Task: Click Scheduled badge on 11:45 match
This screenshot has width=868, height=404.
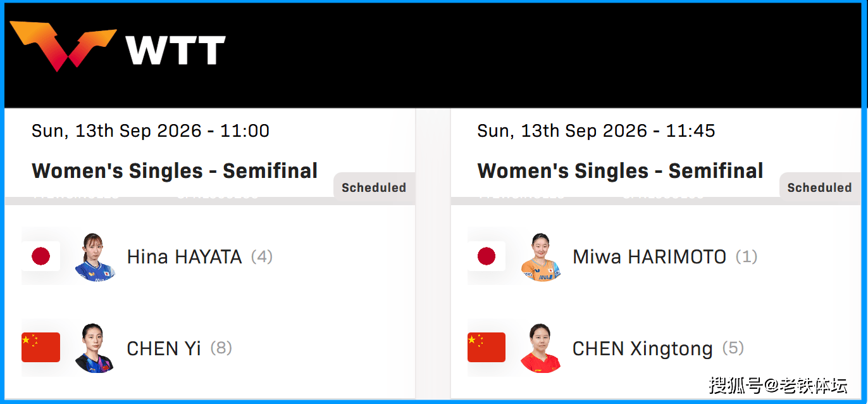Action: point(819,187)
